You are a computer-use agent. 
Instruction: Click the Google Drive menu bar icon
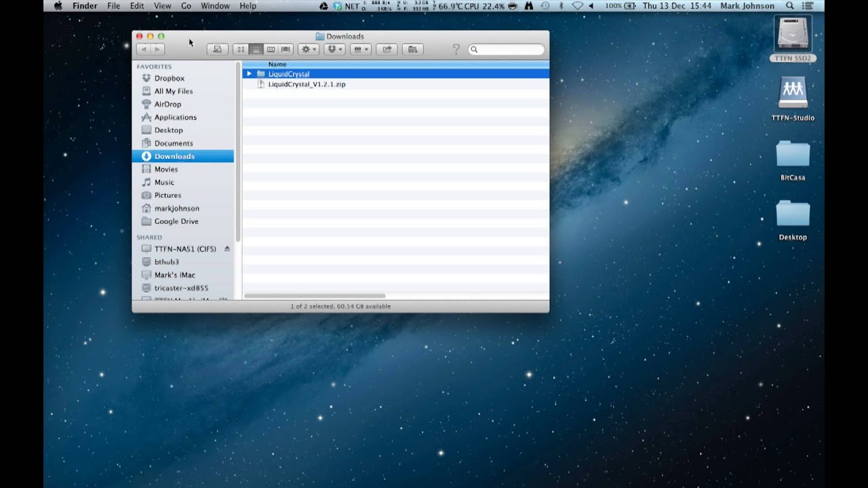click(x=324, y=6)
